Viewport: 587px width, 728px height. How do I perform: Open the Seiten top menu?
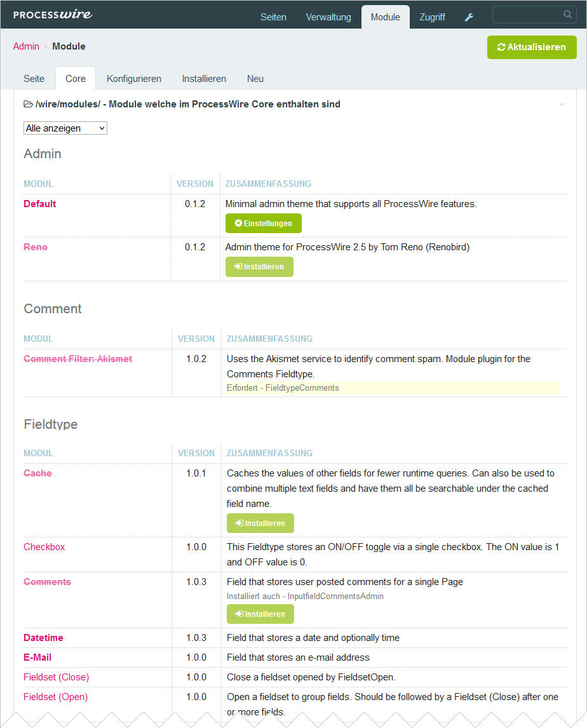click(273, 17)
